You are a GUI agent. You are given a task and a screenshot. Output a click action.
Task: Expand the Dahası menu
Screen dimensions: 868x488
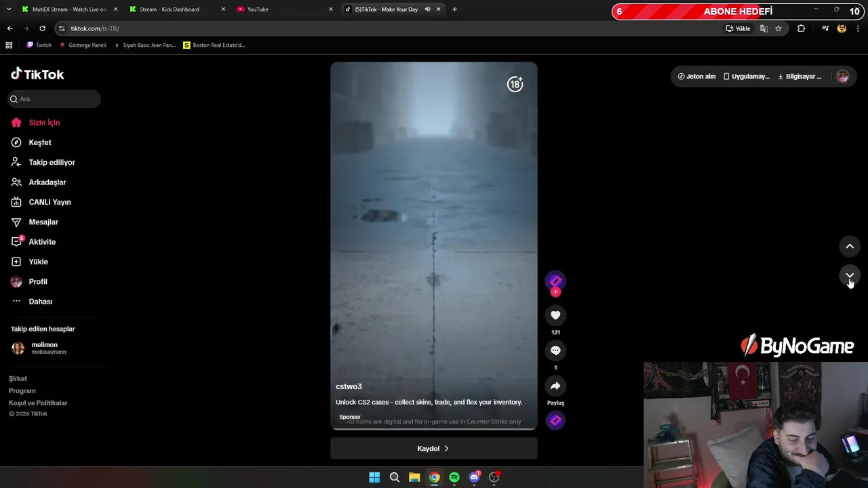[40, 302]
